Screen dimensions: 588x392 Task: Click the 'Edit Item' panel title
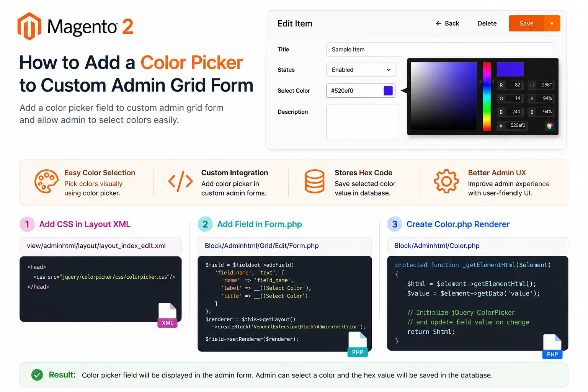click(295, 23)
